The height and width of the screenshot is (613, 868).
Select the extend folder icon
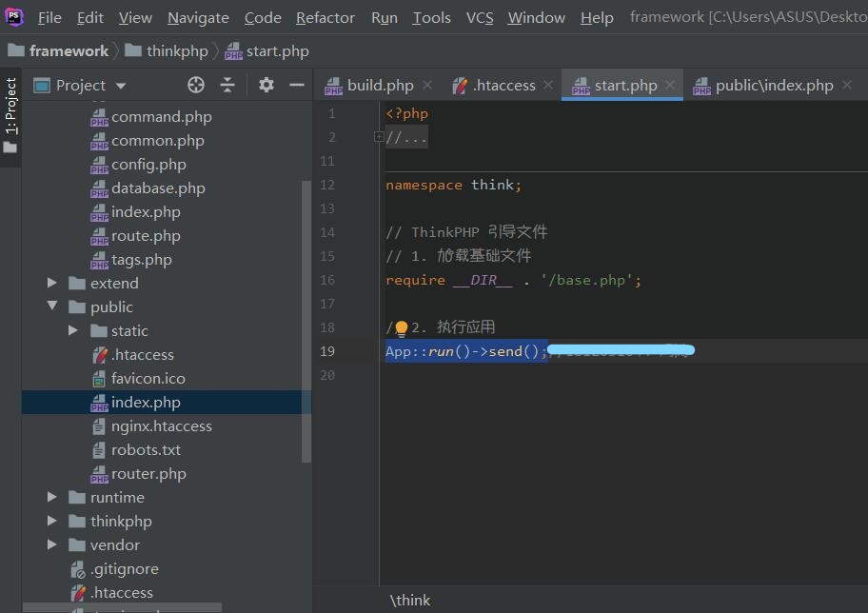tap(77, 284)
